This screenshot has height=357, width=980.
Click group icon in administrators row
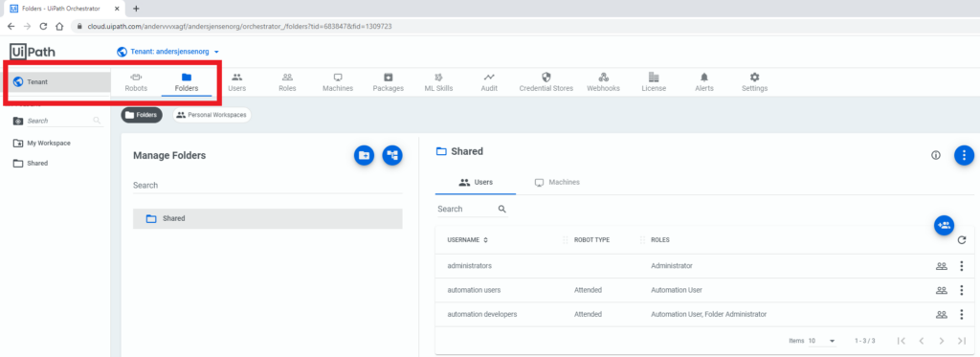(x=942, y=266)
